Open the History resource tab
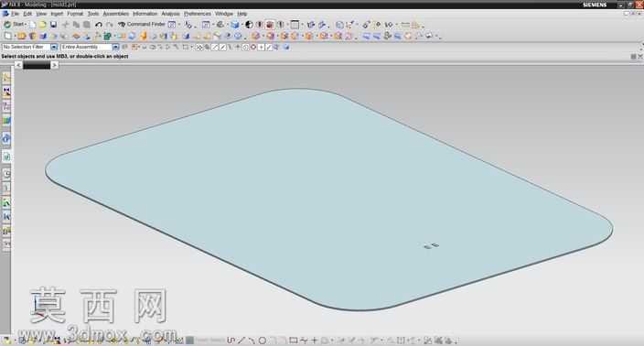The height and width of the screenshot is (346, 644). 6,174
